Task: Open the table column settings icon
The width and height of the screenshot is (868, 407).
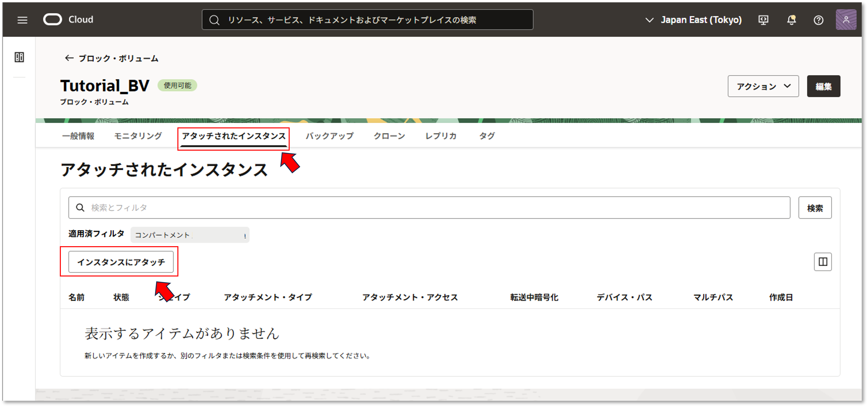Action: pos(822,262)
